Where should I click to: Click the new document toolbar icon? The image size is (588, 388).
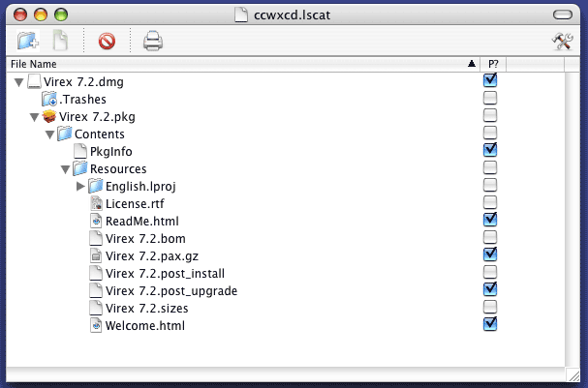pos(60,41)
